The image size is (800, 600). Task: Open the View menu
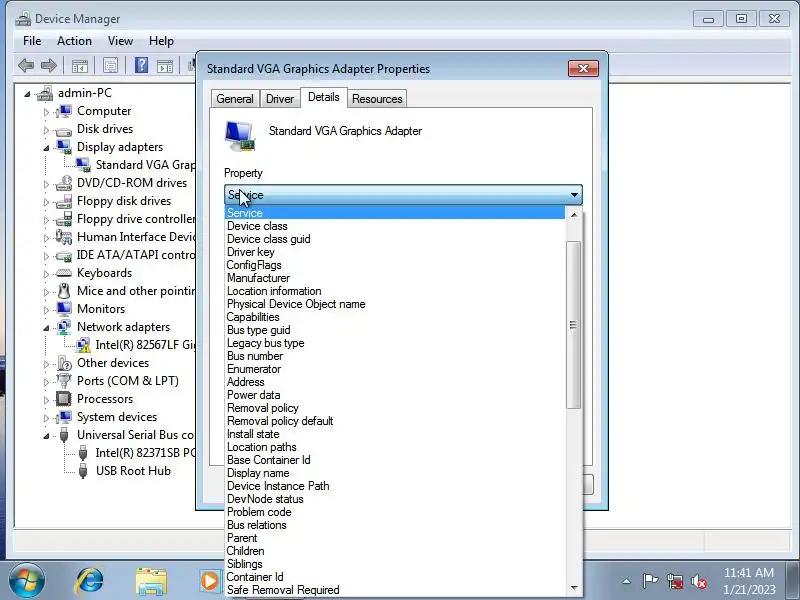(x=120, y=41)
